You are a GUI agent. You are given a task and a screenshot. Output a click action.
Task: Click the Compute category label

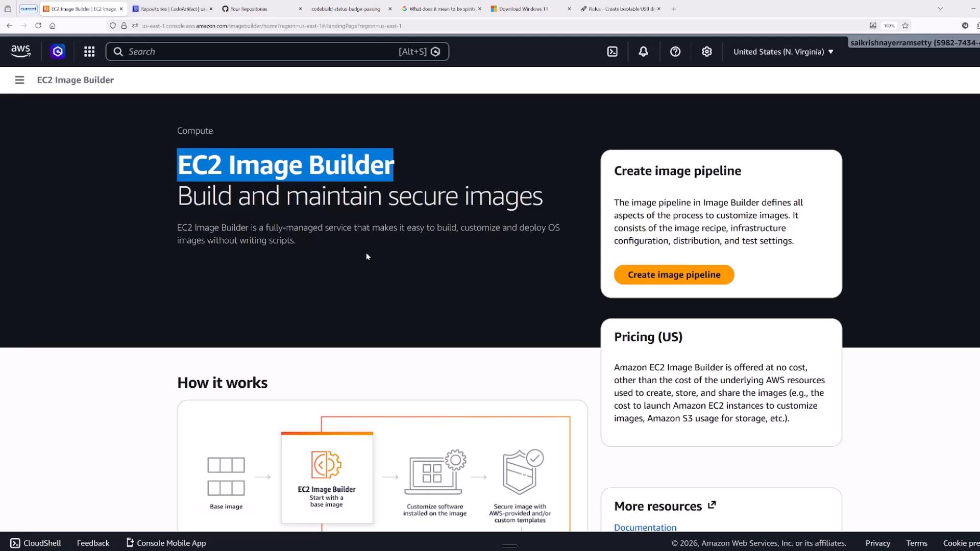(195, 131)
